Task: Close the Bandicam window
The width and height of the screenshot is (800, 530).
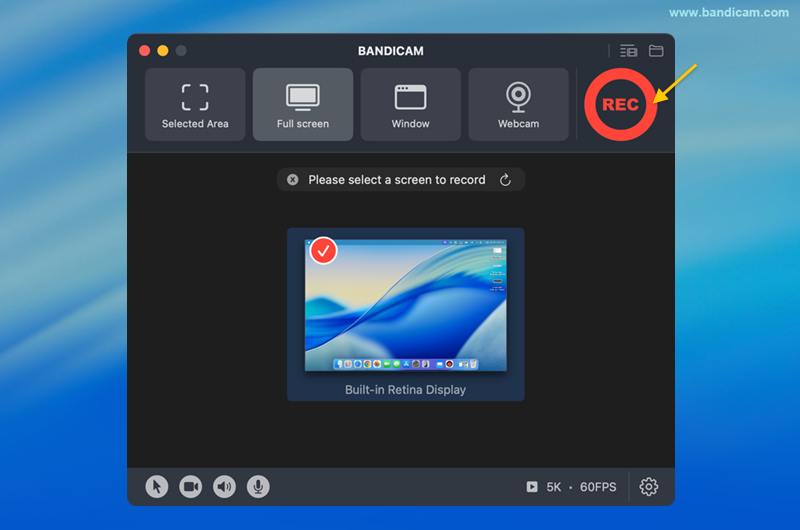Action: click(145, 51)
